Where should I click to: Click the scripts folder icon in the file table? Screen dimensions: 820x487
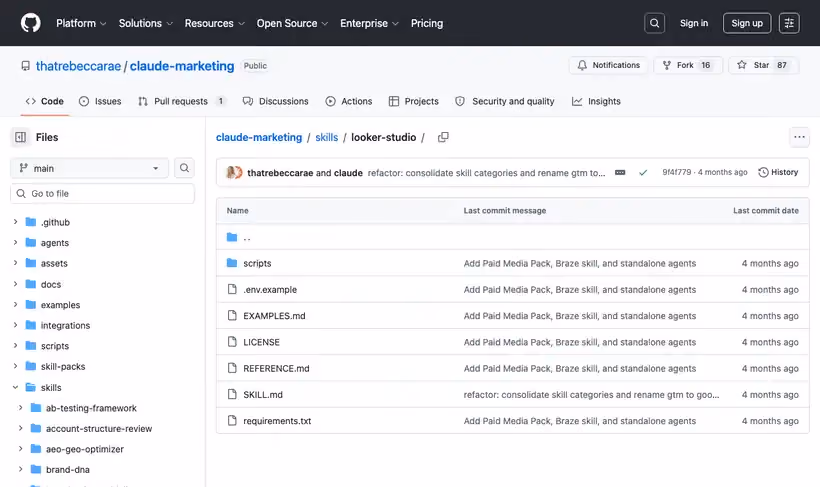pyautogui.click(x=232, y=263)
